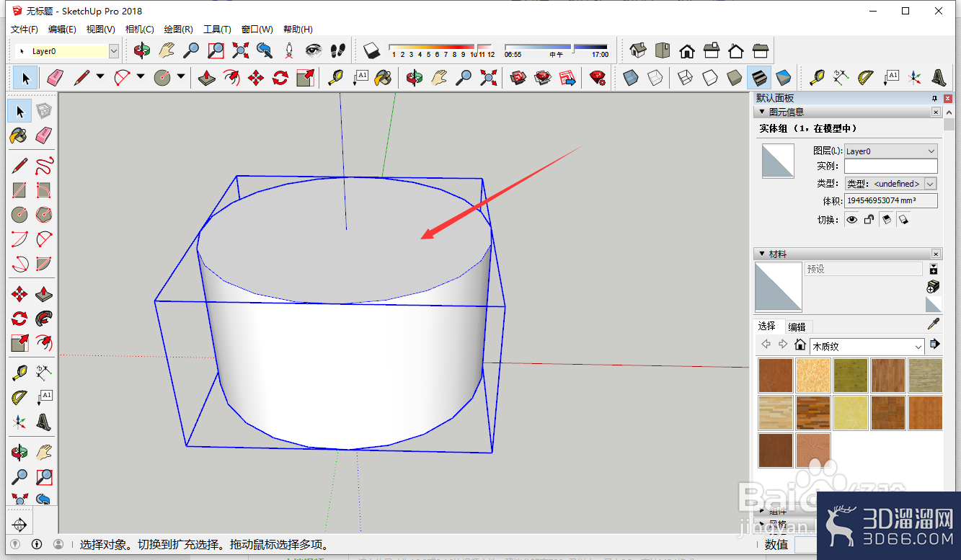Pin the 默认面板 tray
This screenshot has height=560, width=961.
(935, 98)
